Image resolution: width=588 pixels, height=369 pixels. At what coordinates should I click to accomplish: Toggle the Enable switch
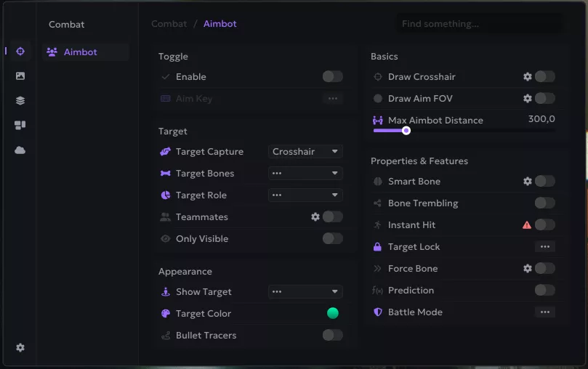point(332,77)
